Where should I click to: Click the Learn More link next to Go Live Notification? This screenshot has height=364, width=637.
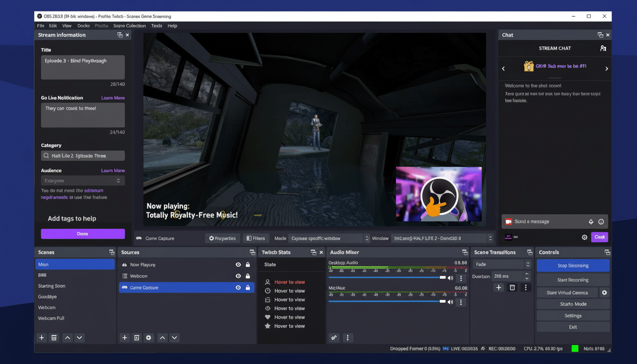[x=114, y=98]
